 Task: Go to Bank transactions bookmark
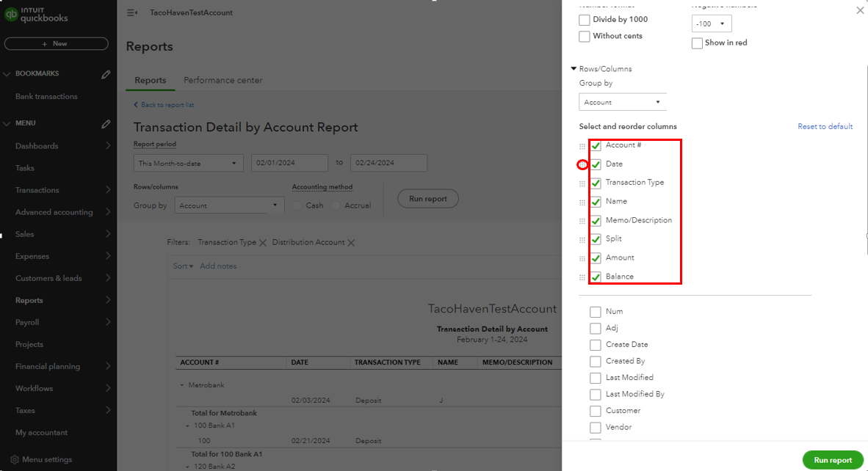[46, 96]
